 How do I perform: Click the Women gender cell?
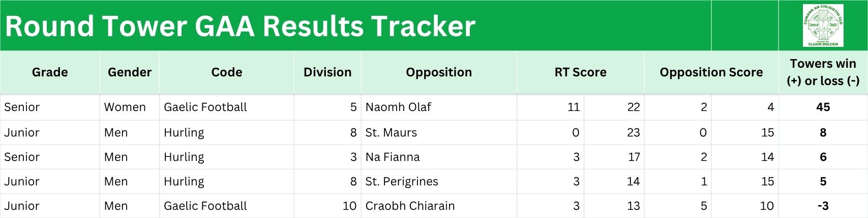[130, 107]
